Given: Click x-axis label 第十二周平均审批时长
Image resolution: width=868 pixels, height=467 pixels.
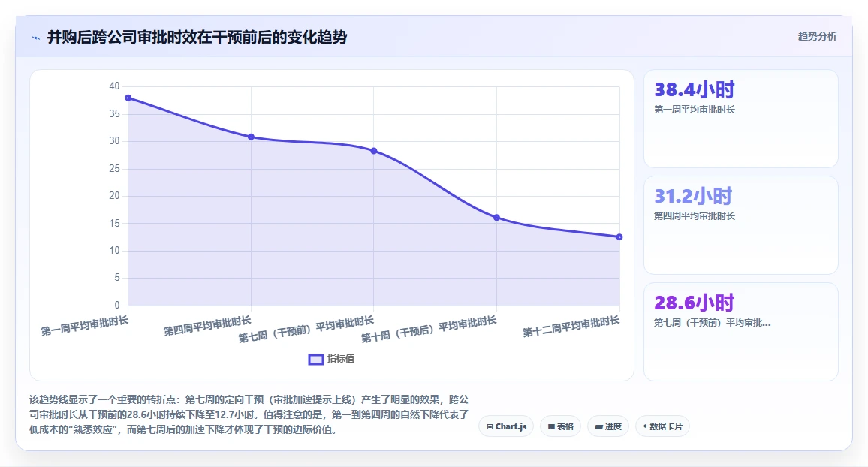Looking at the screenshot, I should (571, 327).
